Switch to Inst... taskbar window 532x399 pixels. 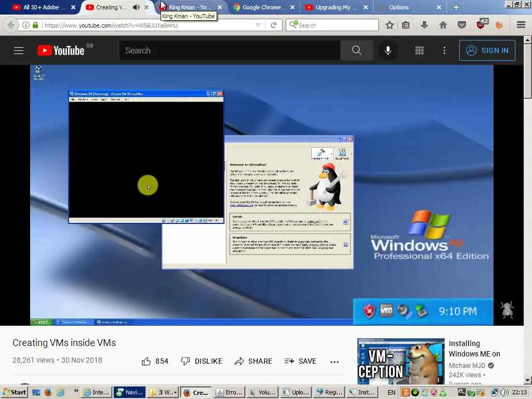click(362, 392)
